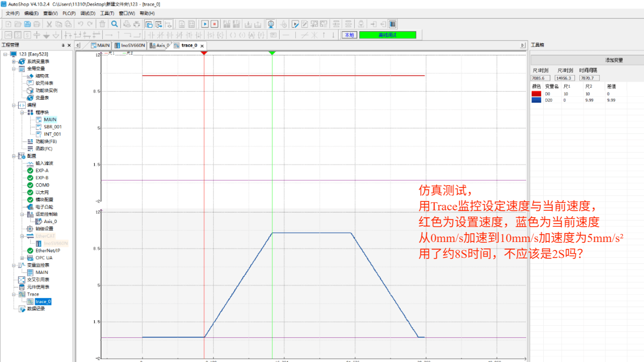The image size is (644, 362).
Task: Click the blue D20 color swatch
Action: point(536,100)
